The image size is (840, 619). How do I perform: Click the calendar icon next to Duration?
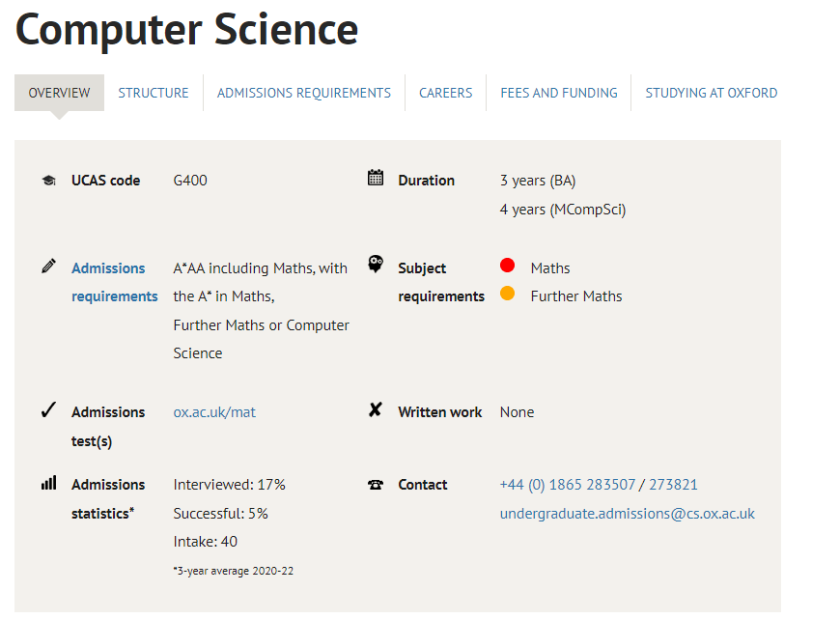click(376, 178)
